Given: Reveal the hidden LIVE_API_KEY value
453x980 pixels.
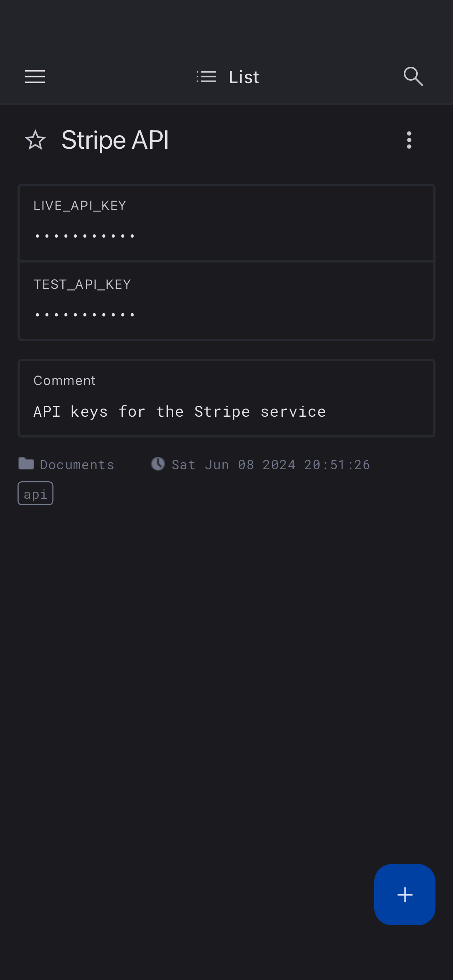Looking at the screenshot, I should (x=85, y=236).
